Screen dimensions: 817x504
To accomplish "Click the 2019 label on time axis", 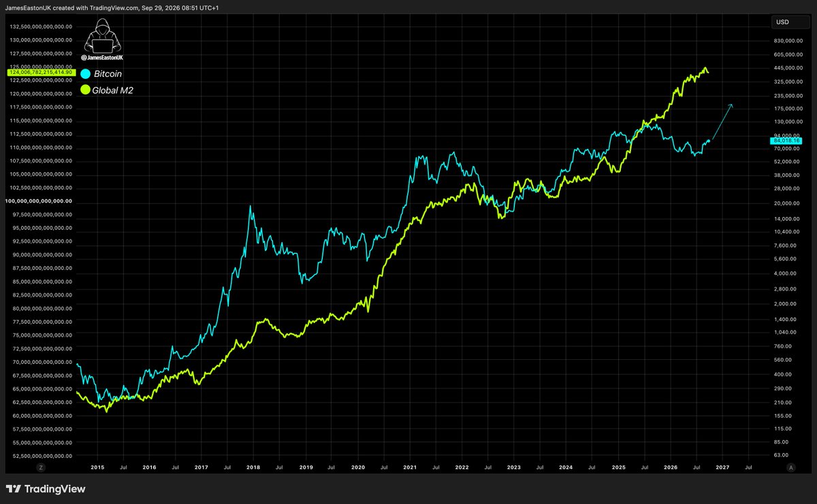I will click(306, 467).
